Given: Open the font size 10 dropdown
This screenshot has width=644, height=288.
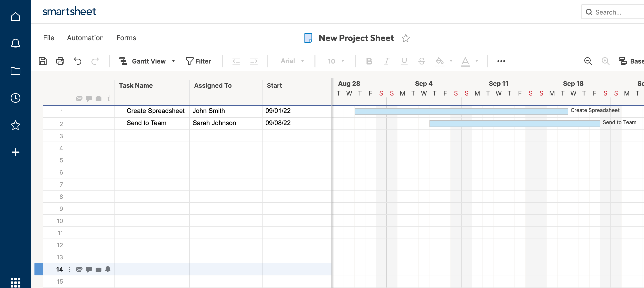Looking at the screenshot, I should pos(336,61).
